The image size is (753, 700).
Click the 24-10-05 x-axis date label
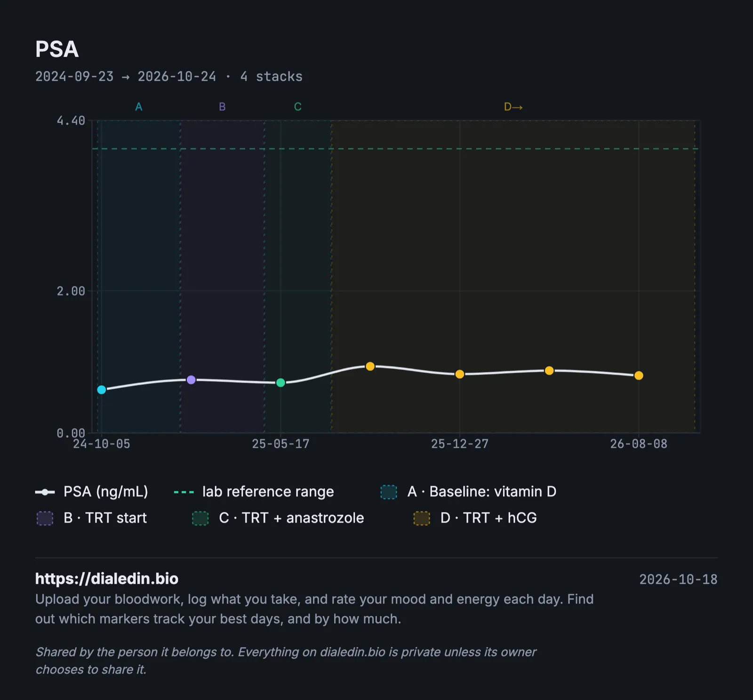tap(102, 444)
